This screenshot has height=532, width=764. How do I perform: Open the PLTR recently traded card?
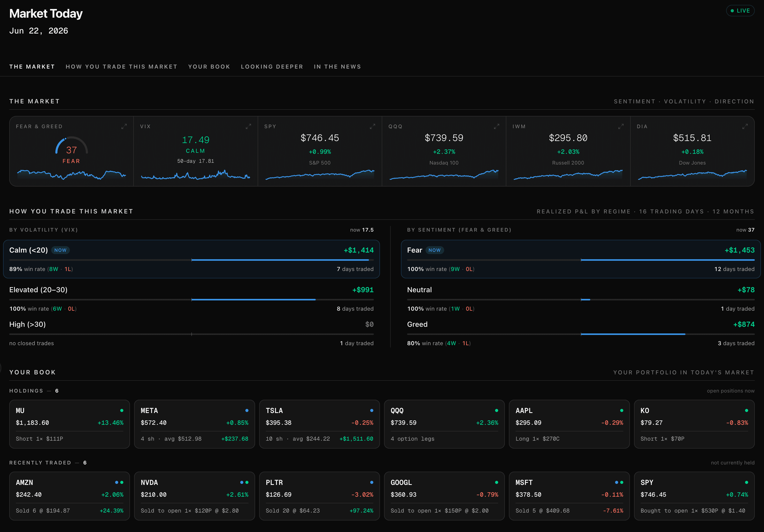tap(320, 496)
